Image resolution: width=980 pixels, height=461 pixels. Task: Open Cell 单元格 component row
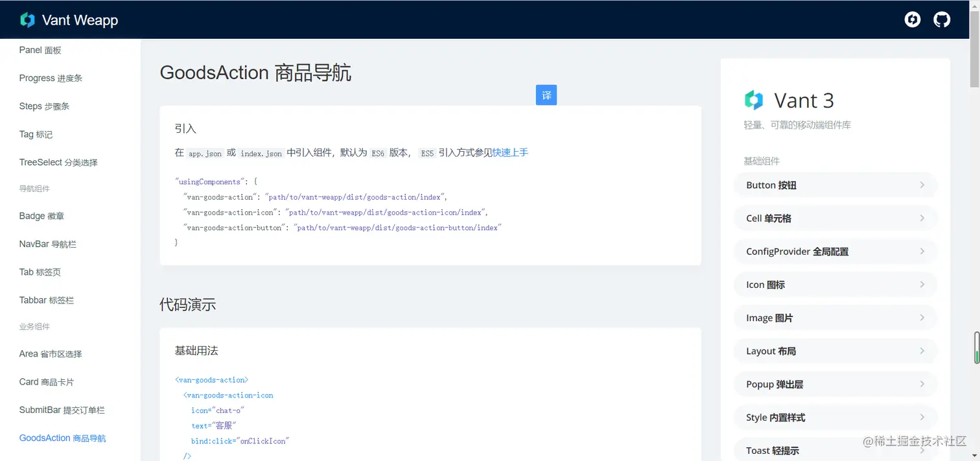point(835,218)
